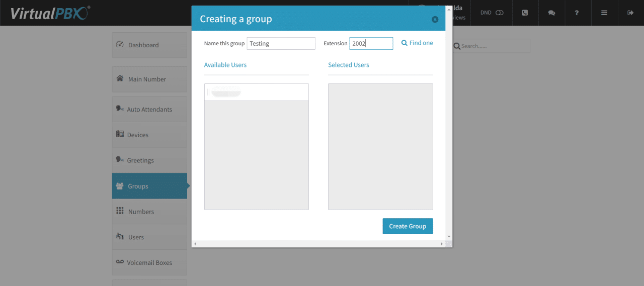Viewport: 644px width, 286px height.
Task: Click the dialog vertical scrollbar up arrow
Action: pyautogui.click(x=449, y=9)
